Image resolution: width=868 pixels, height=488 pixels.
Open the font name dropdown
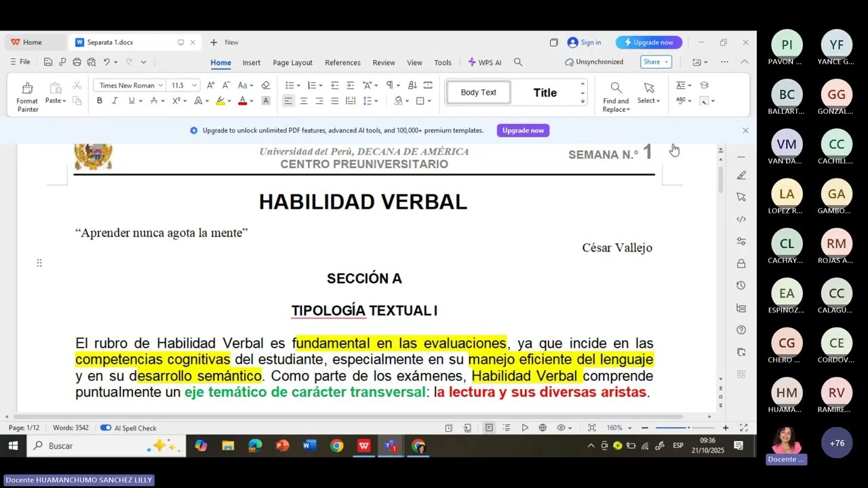click(x=161, y=85)
